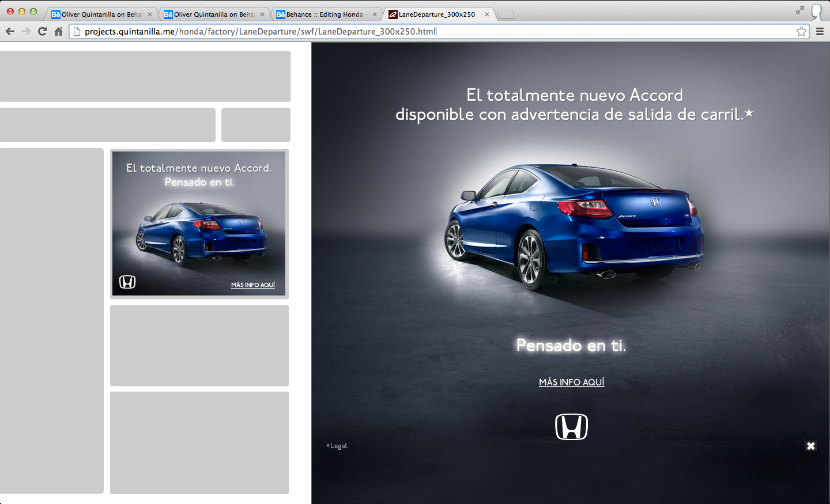This screenshot has height=504, width=830.
Task: Reload the current page
Action: click(x=42, y=31)
